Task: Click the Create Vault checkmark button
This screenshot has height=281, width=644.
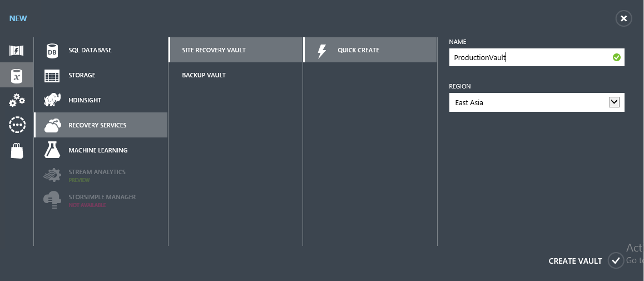Action: click(x=616, y=260)
